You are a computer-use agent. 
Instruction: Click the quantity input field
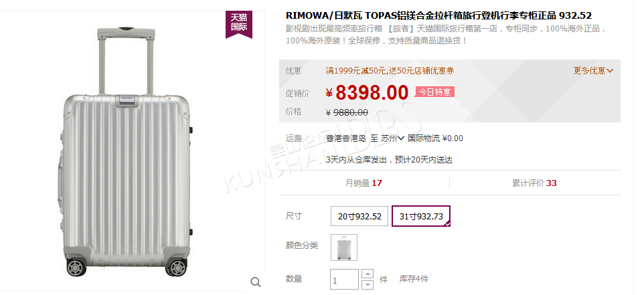point(344,280)
